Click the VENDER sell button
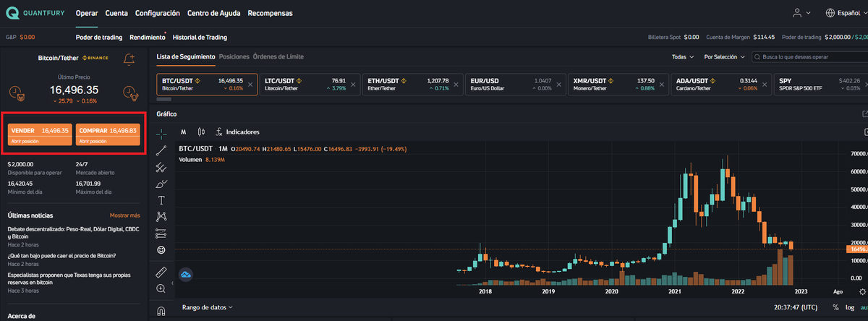Image resolution: width=868 pixels, height=321 pixels. click(x=39, y=134)
